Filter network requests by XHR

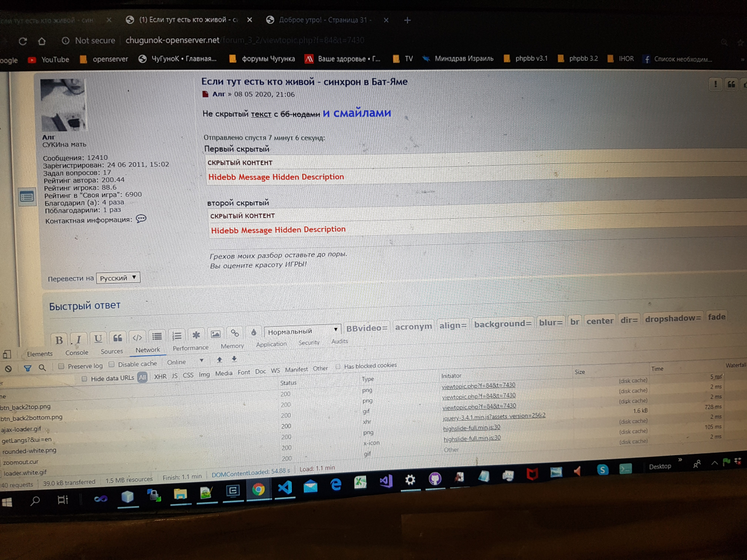[160, 377]
